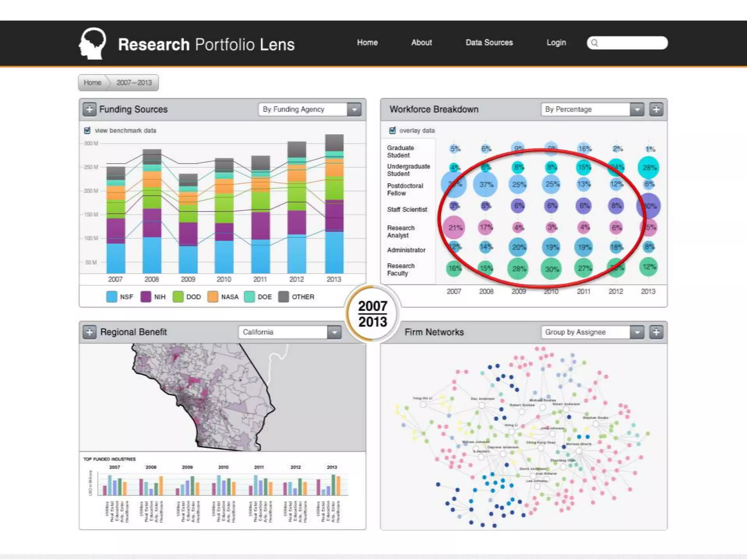The image size is (747, 560).
Task: Toggle the view benchmark data checkbox
Action: click(x=88, y=131)
